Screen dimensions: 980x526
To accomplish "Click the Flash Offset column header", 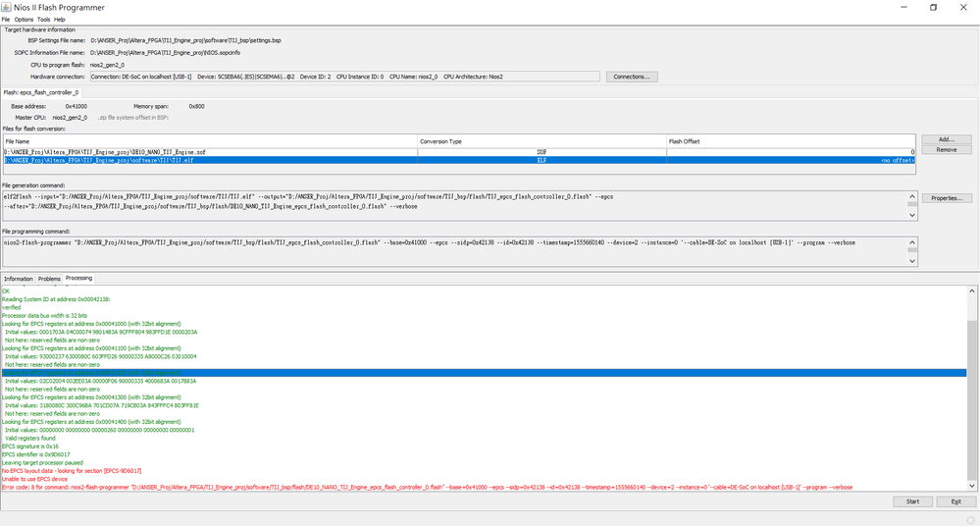I will [792, 141].
